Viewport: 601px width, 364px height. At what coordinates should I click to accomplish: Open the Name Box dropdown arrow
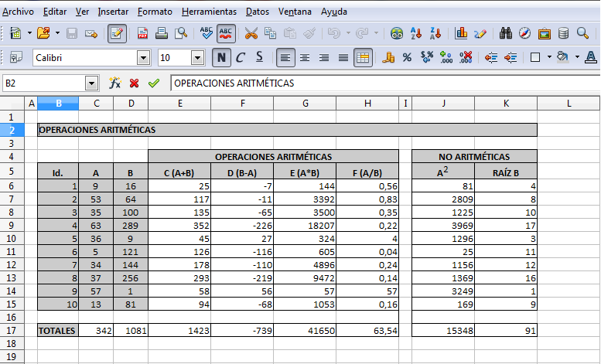click(93, 83)
